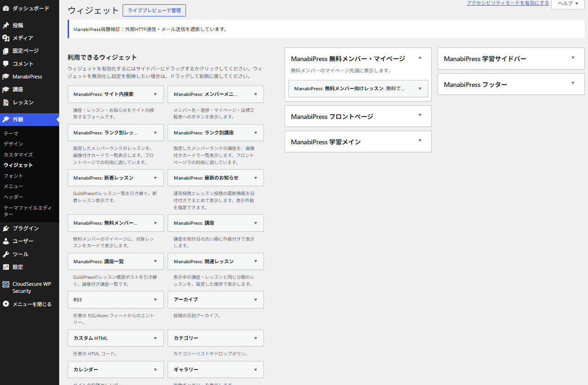Image resolution: width=588 pixels, height=385 pixels.
Task: Expand the カレンダー widget arrow
Action: tap(155, 369)
